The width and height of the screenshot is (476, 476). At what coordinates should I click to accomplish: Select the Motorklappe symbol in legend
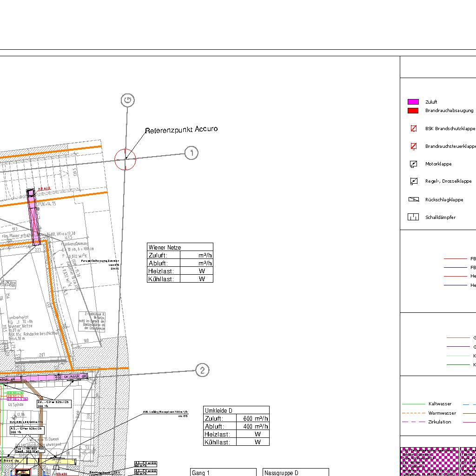[x=413, y=164]
